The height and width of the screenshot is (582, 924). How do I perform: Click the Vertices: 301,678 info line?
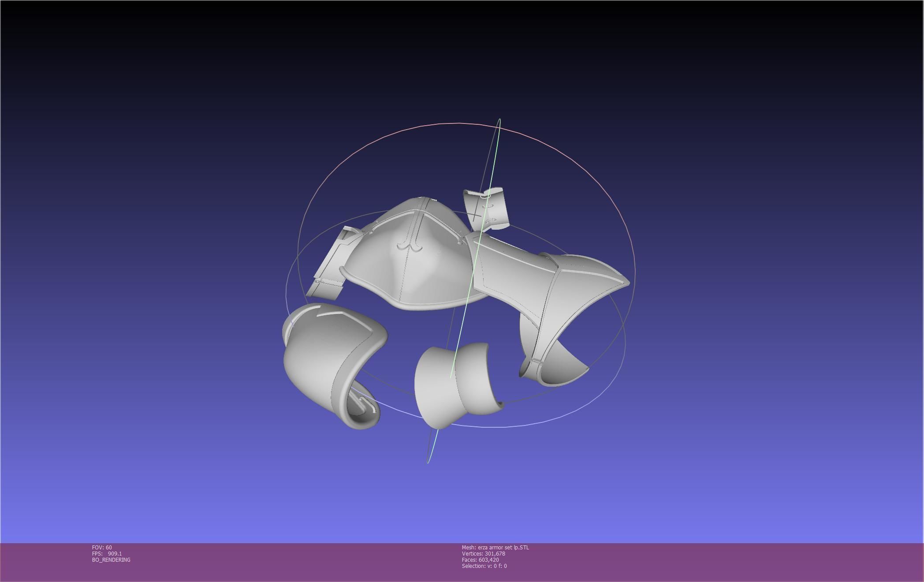(x=483, y=554)
